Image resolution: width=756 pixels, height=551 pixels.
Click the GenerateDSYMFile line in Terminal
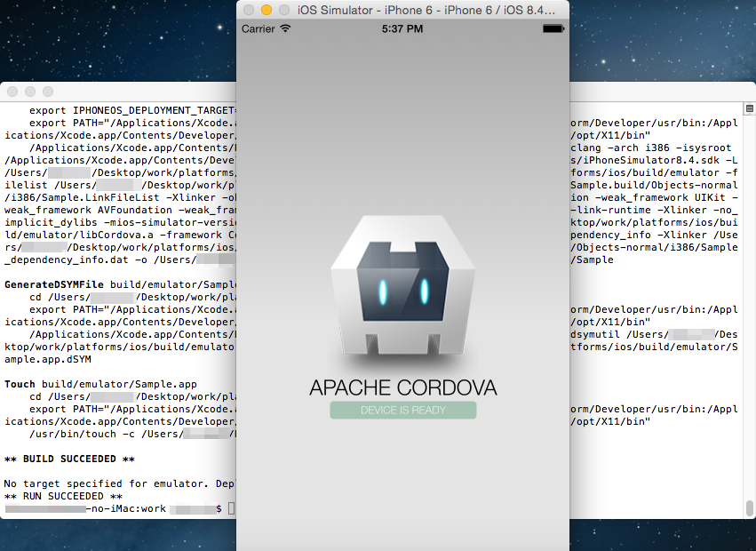pyautogui.click(x=120, y=284)
